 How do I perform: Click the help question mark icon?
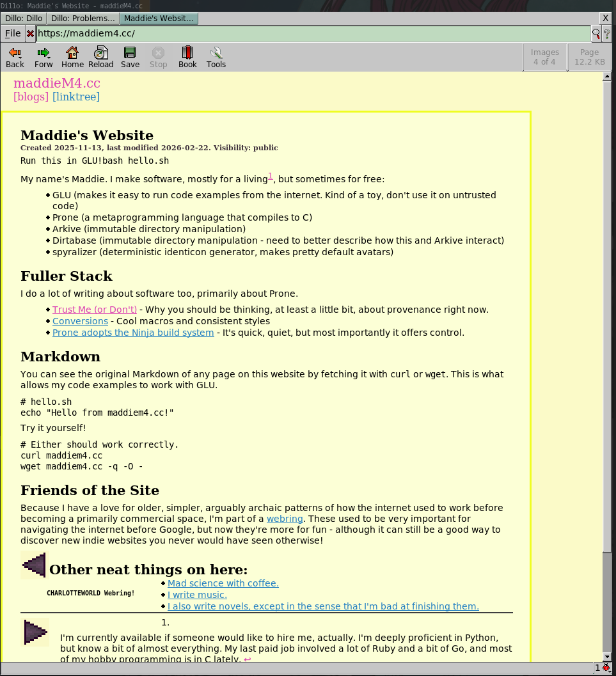click(x=606, y=34)
